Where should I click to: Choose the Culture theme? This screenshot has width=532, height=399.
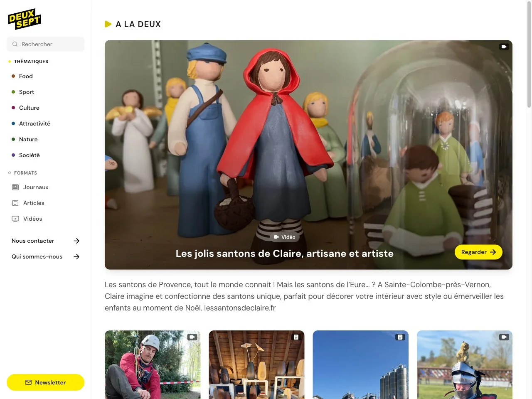tap(29, 108)
